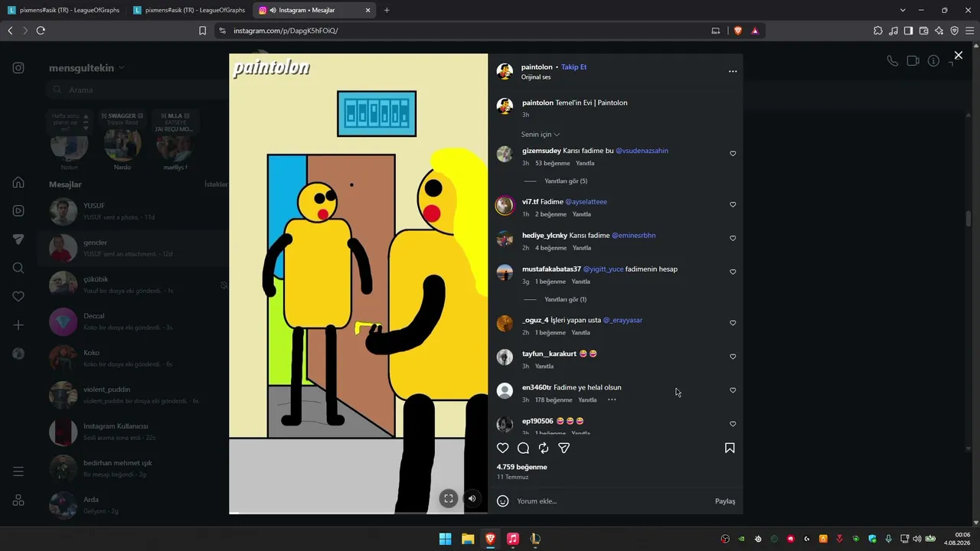Open the music app on the taskbar
This screenshot has height=551, width=980.
click(x=513, y=539)
